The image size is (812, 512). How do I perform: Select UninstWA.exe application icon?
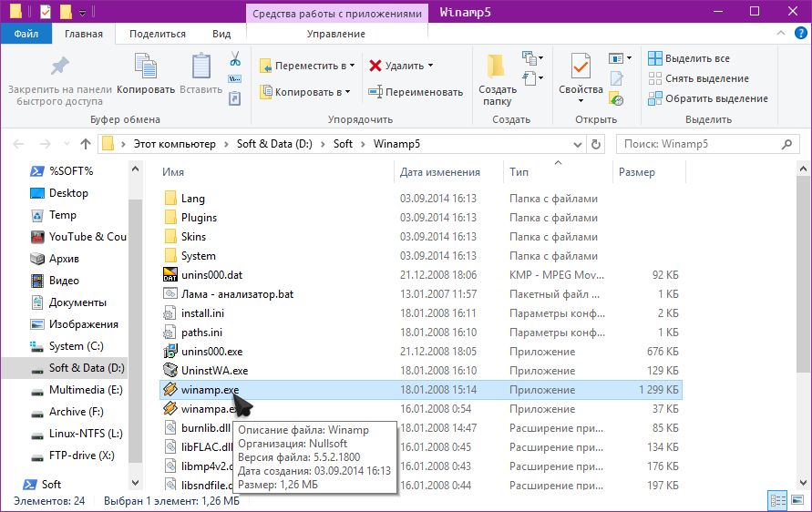[170, 370]
